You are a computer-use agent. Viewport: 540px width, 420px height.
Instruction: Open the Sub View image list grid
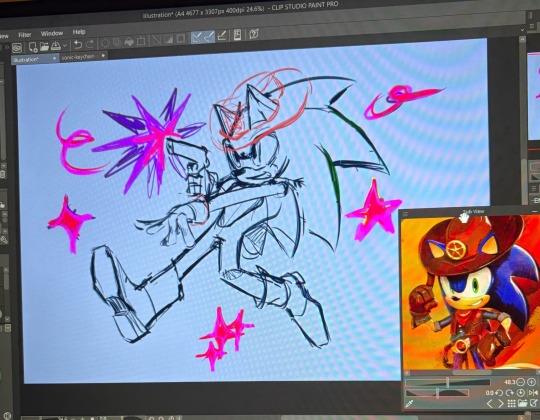coord(512,403)
